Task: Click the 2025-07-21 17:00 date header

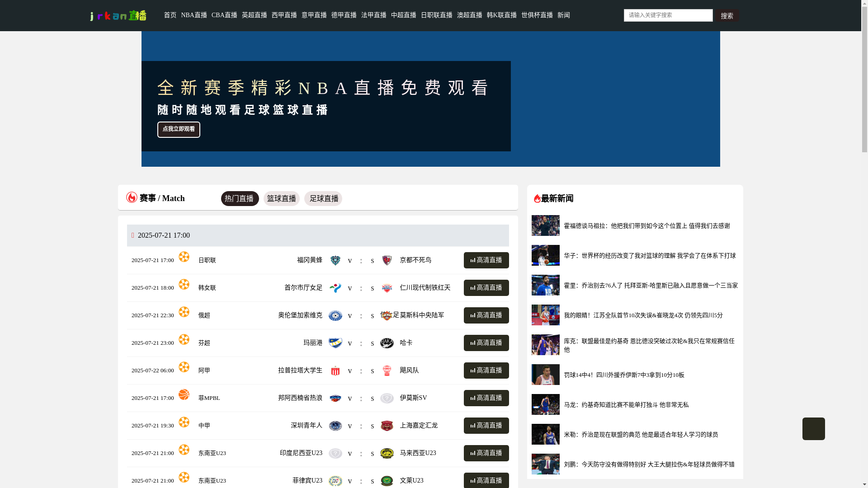Action: point(318,235)
